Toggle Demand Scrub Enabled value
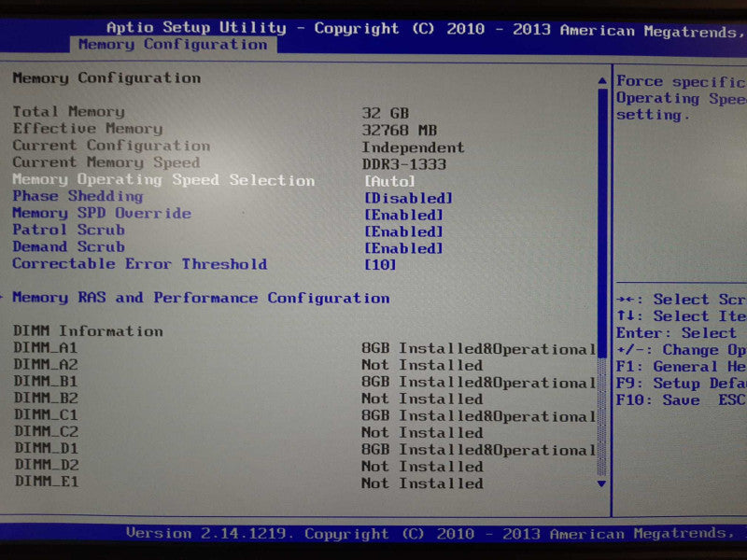747x560 pixels. (x=403, y=248)
